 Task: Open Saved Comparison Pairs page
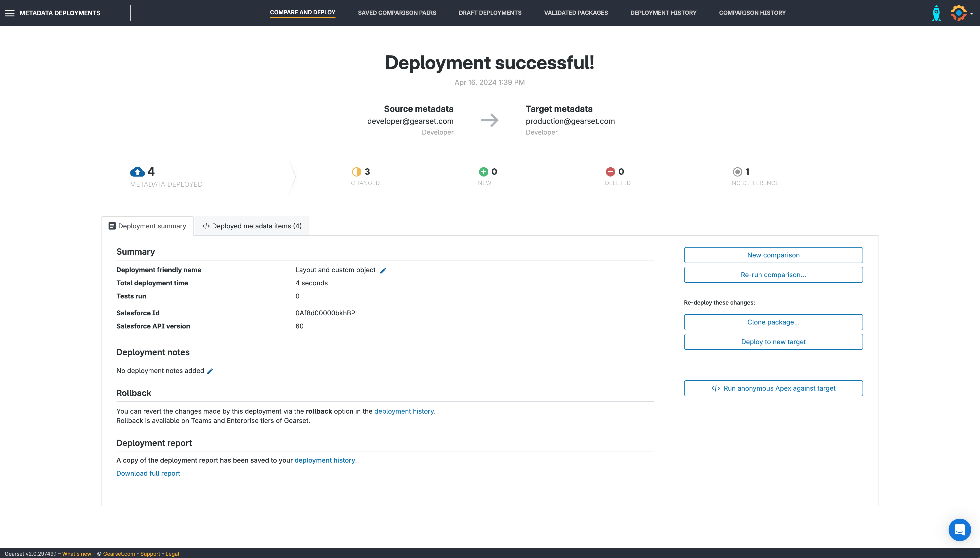[x=397, y=13]
